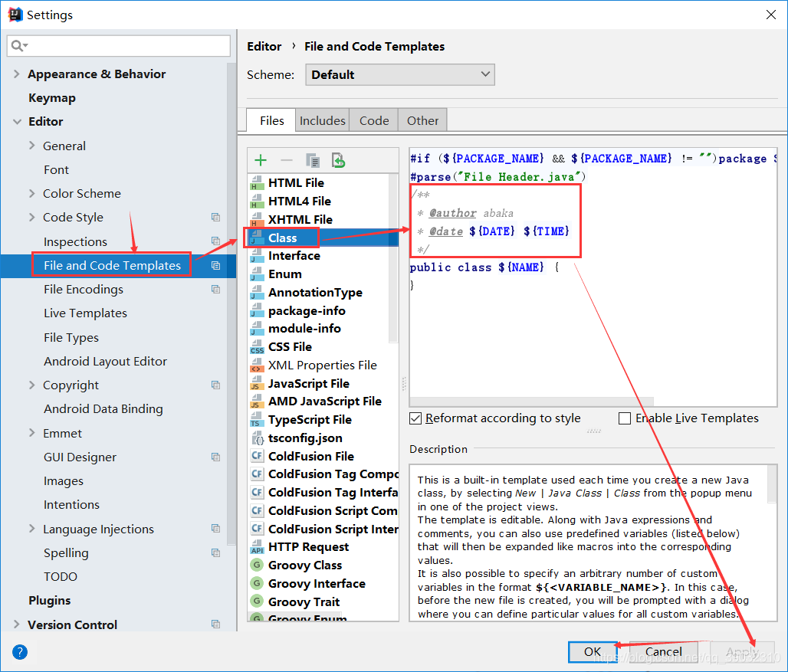Toggle Reformat according to style checkbox

[415, 418]
